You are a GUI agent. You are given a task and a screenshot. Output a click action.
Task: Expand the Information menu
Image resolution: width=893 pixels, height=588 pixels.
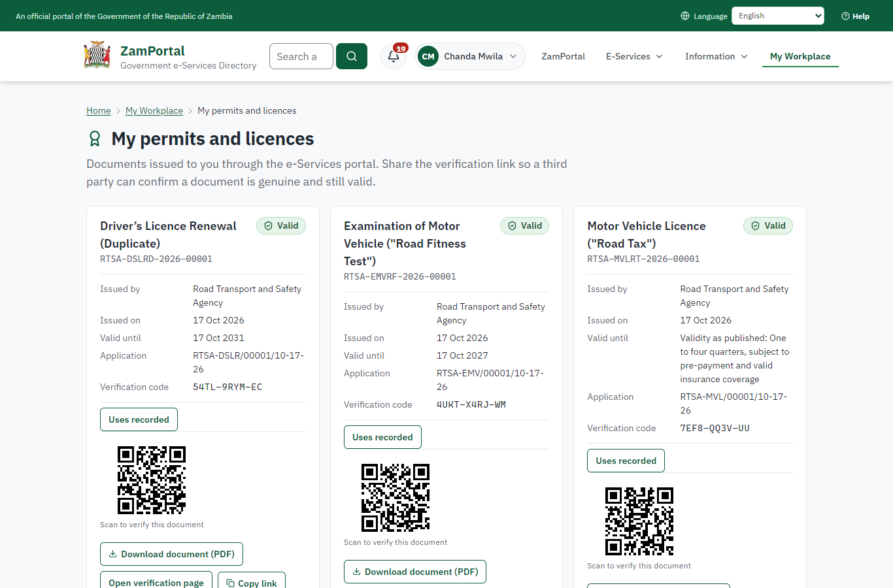716,56
